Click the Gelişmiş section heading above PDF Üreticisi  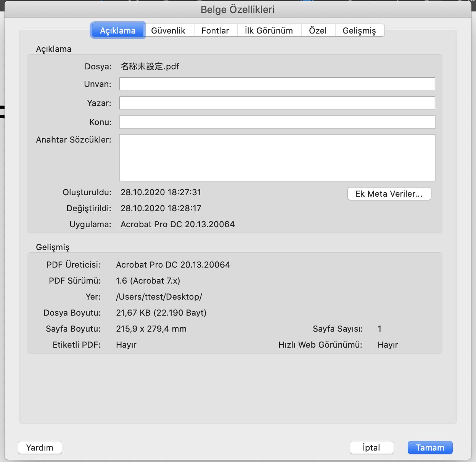point(53,247)
